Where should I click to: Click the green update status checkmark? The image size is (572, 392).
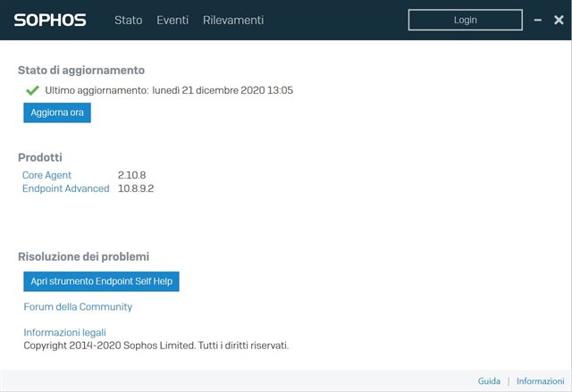pyautogui.click(x=32, y=90)
